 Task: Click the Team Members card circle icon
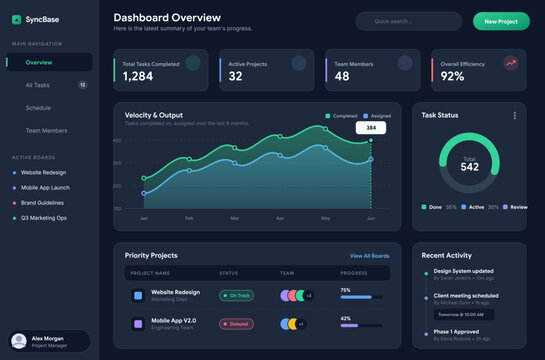click(x=405, y=63)
